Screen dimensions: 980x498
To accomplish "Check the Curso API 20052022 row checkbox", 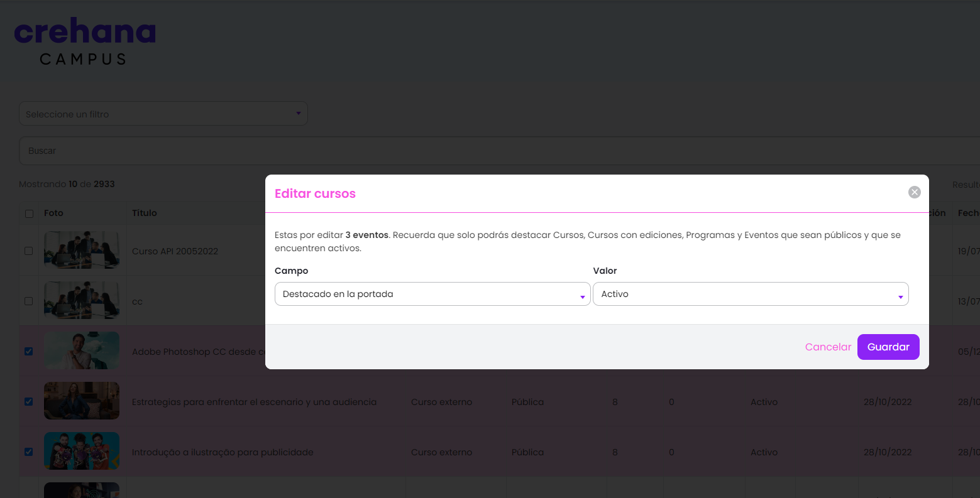I will (x=28, y=251).
